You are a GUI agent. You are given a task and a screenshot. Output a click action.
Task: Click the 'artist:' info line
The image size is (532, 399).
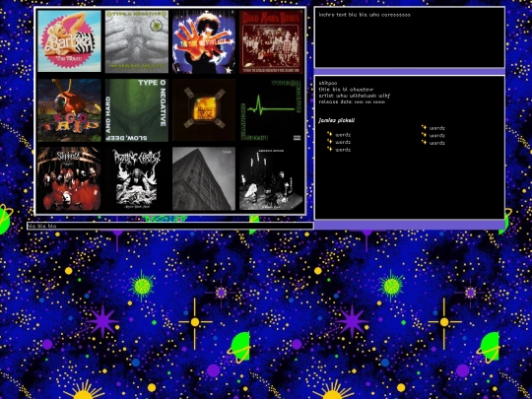[355, 96]
